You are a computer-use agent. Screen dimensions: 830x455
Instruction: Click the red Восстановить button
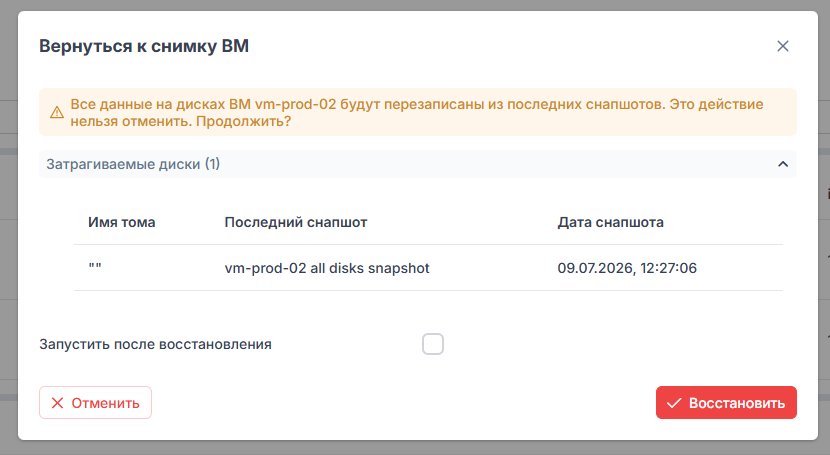tap(726, 403)
